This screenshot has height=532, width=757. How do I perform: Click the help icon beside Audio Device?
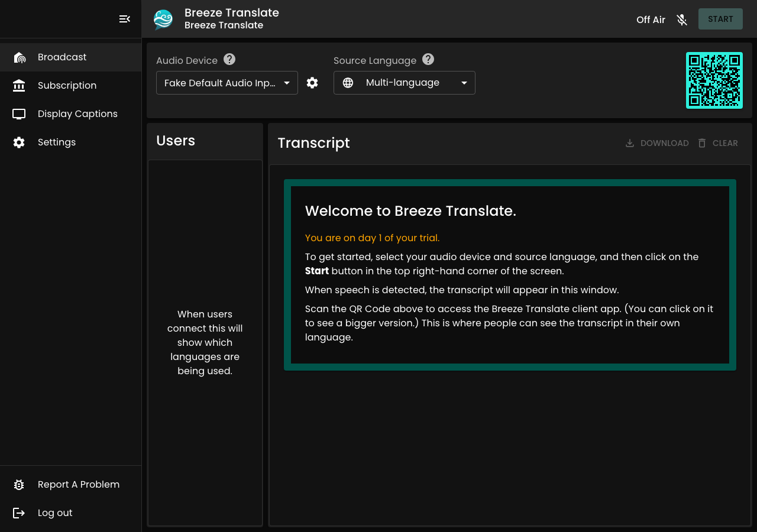coord(229,59)
